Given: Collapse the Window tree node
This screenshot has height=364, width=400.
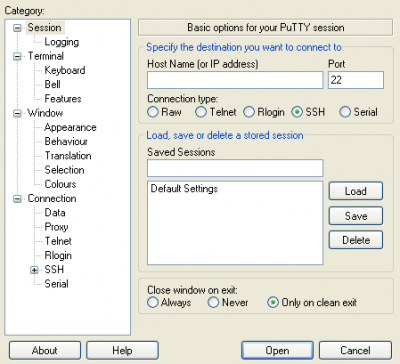Looking at the screenshot, I should click(x=17, y=113).
